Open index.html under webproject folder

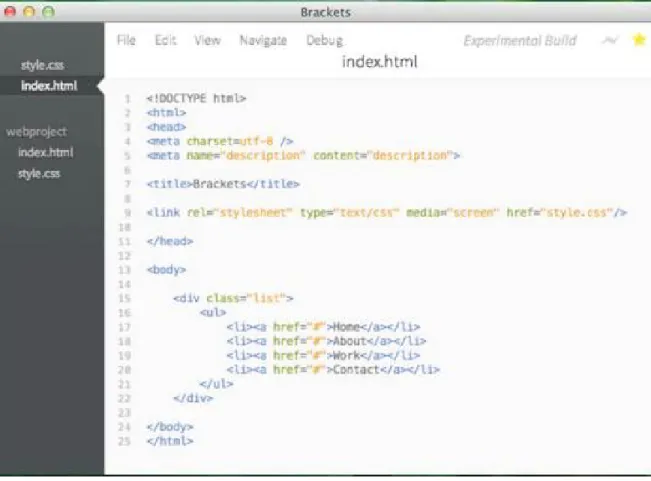pos(46,152)
